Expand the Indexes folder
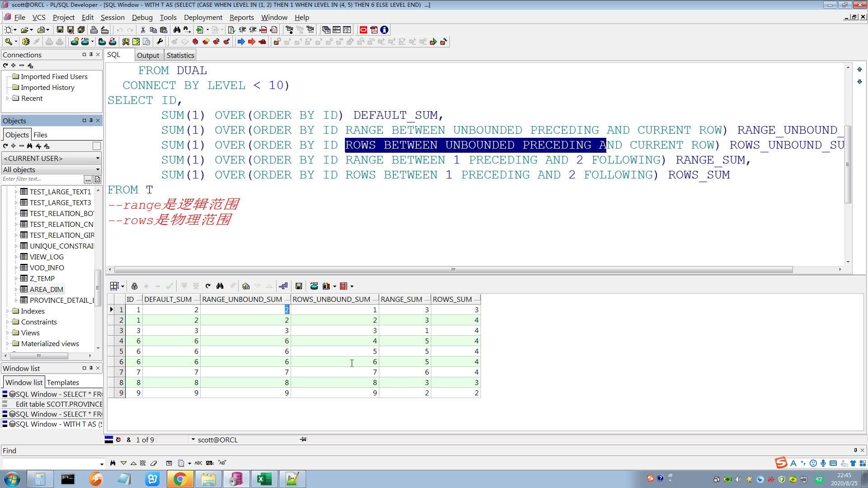 7,311
